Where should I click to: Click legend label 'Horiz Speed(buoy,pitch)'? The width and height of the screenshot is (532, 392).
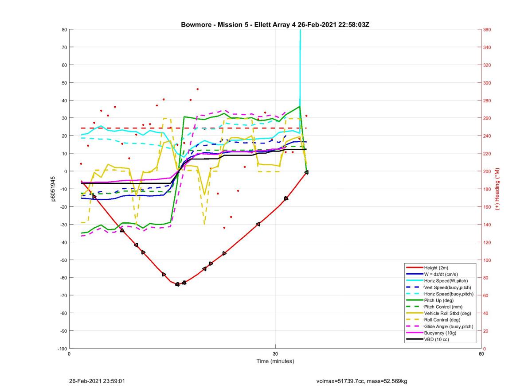point(449,294)
